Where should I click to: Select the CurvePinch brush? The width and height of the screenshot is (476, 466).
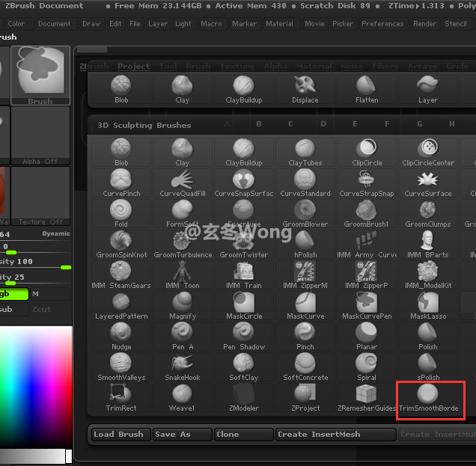click(x=121, y=183)
